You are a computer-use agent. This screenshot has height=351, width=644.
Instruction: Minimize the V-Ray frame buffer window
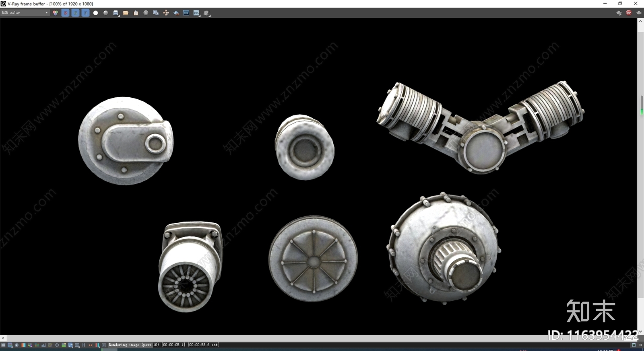[605, 4]
